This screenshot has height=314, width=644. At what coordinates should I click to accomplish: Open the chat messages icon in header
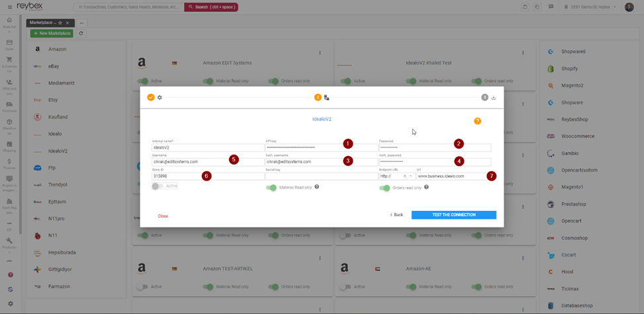[x=551, y=7]
